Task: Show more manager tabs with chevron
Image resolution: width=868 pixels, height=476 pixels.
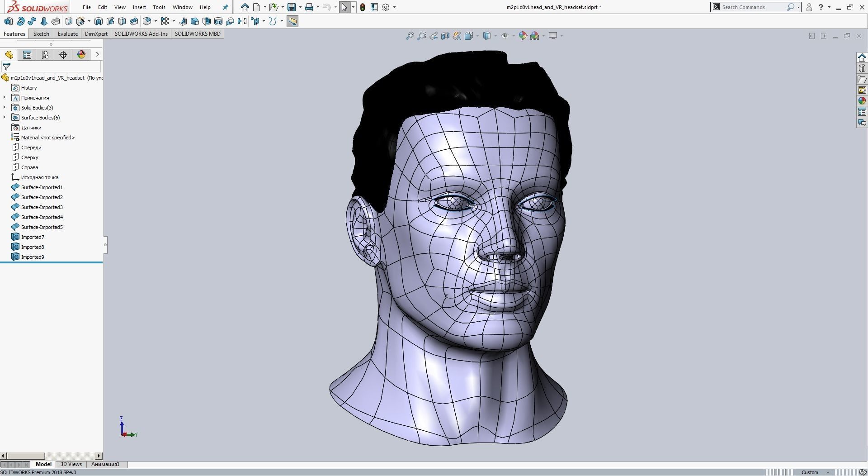Action: [97, 55]
